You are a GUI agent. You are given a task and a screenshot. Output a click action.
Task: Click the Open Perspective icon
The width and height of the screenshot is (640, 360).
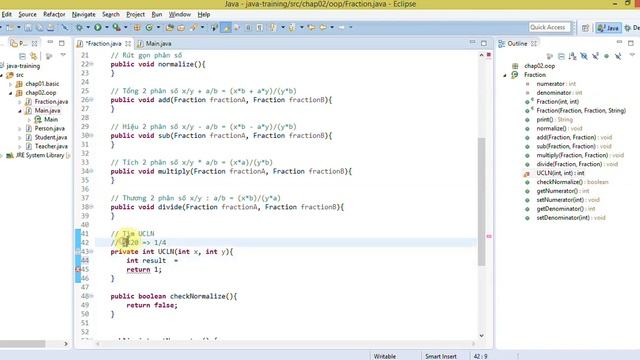pos(586,28)
